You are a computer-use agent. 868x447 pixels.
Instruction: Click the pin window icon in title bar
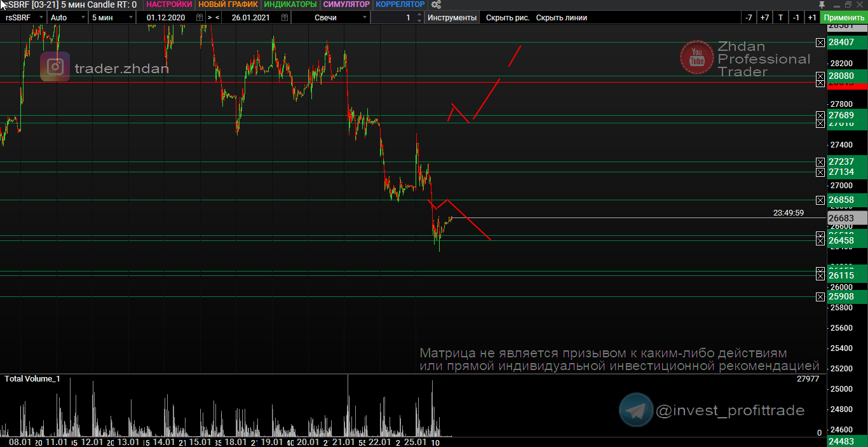822,4
